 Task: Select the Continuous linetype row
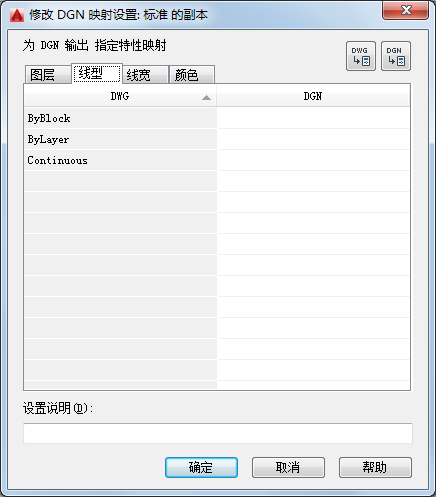pyautogui.click(x=120, y=160)
